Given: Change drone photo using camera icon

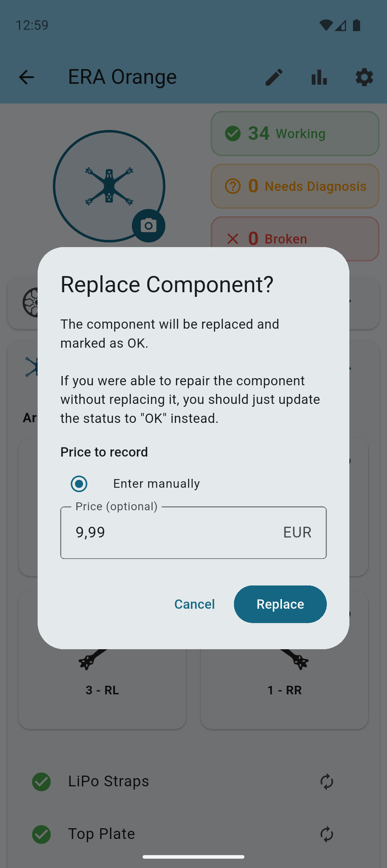Looking at the screenshot, I should [x=148, y=225].
